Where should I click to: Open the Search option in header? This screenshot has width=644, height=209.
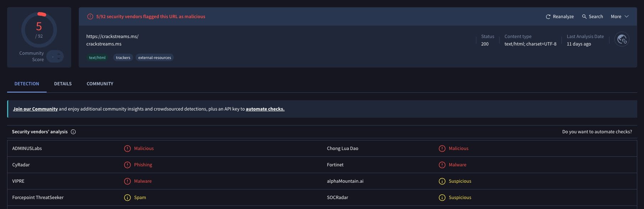592,17
